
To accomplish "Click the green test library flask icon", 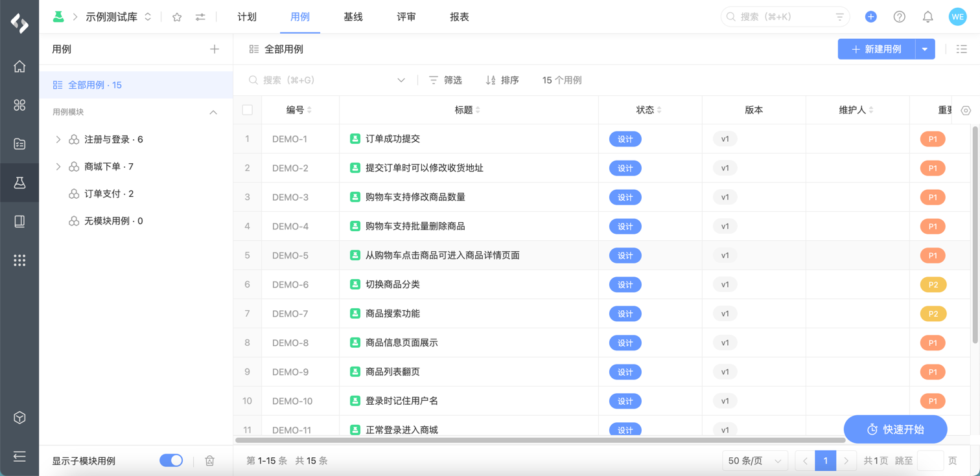I will point(58,17).
